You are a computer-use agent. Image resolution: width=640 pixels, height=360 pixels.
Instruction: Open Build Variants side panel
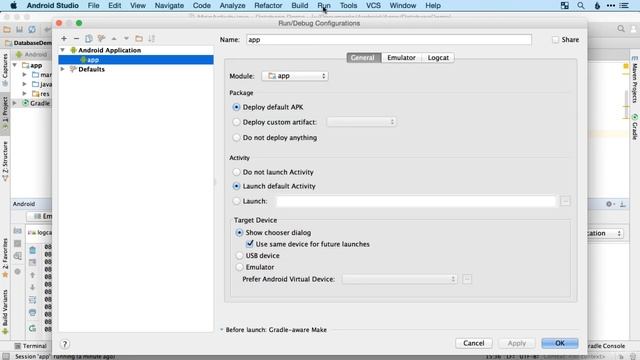tap(5, 312)
